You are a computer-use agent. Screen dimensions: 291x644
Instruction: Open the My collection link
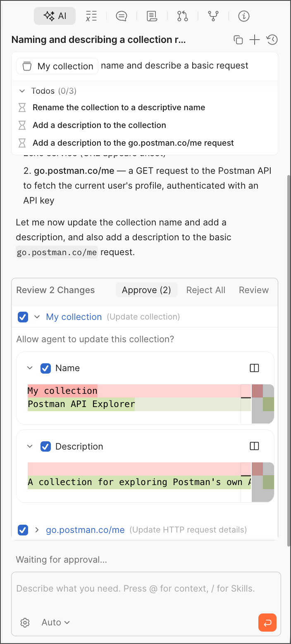coord(74,317)
